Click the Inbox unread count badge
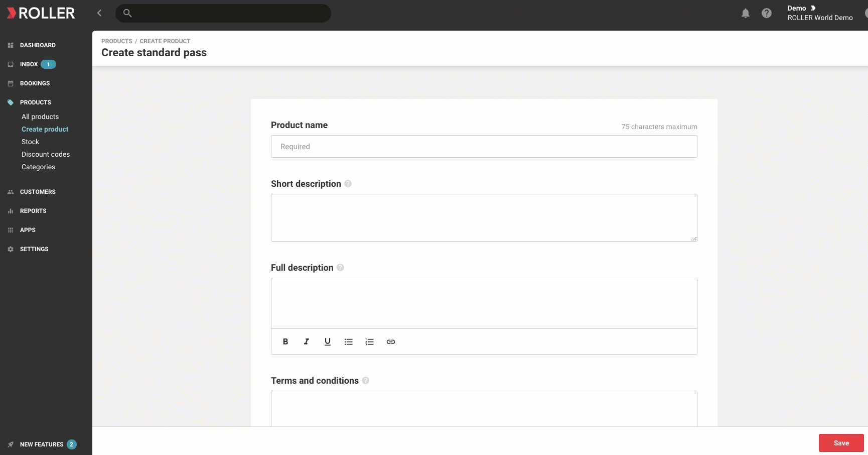This screenshot has height=455, width=868. pos(48,64)
